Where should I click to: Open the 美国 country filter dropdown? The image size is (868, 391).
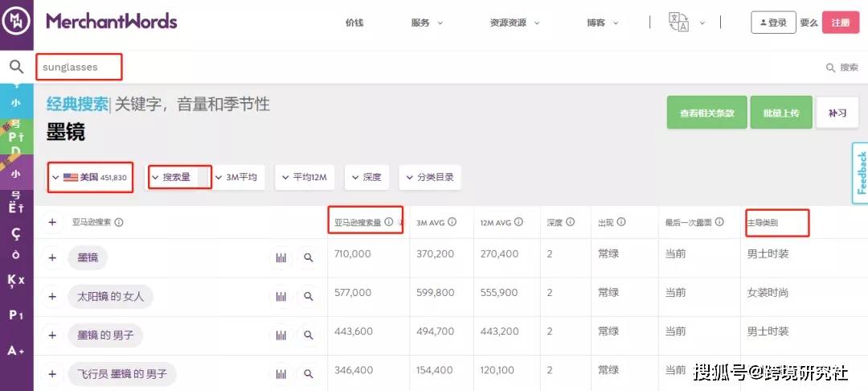pos(90,177)
